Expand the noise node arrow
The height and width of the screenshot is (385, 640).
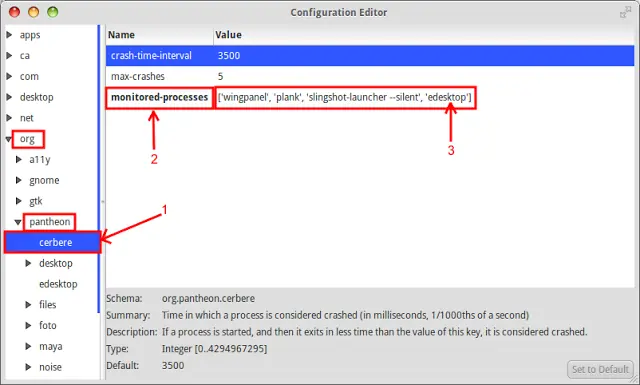[x=28, y=367]
